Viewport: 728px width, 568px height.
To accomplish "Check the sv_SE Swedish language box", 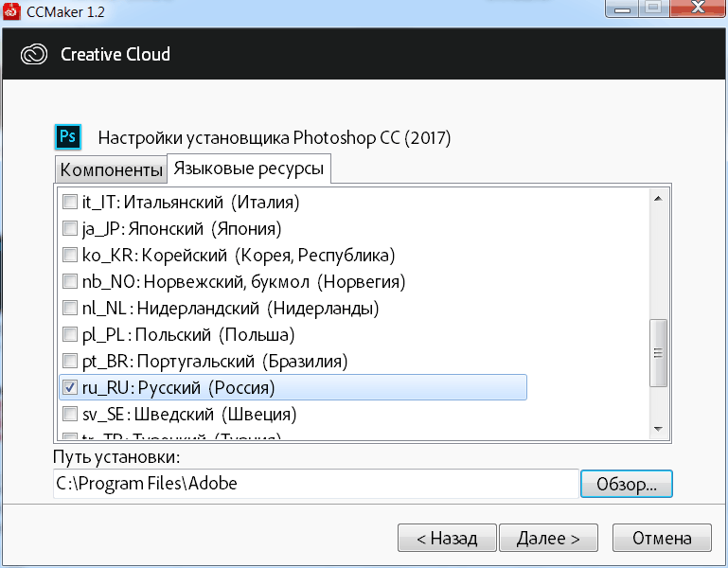I will click(x=70, y=414).
